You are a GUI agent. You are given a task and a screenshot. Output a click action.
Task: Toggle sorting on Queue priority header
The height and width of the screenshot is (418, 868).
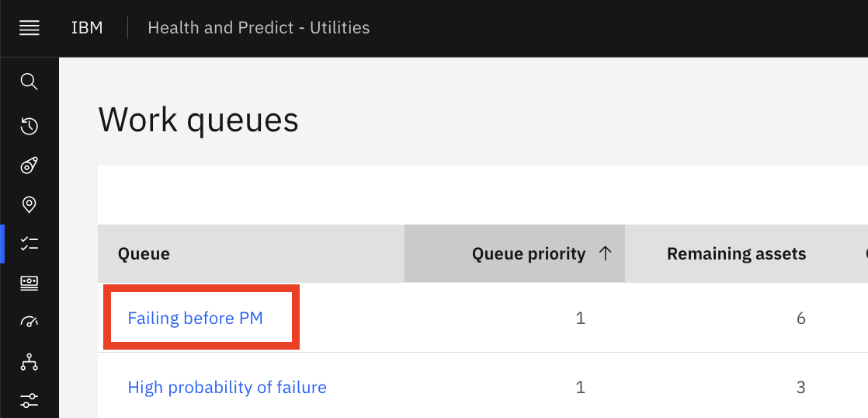(515, 253)
